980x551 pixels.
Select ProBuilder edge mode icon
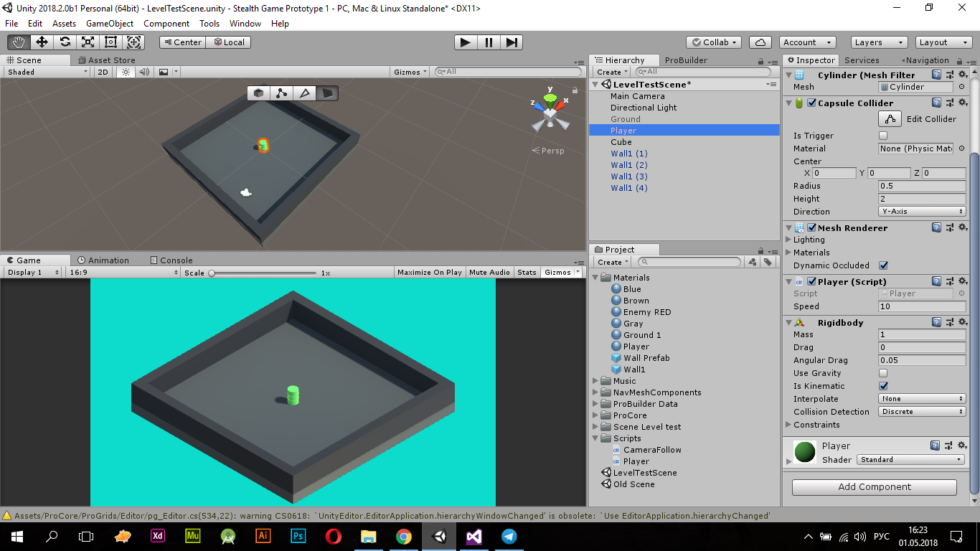[304, 93]
